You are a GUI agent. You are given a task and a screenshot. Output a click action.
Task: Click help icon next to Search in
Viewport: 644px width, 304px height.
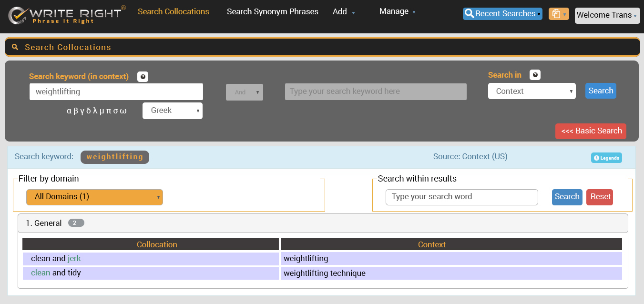[x=535, y=75]
